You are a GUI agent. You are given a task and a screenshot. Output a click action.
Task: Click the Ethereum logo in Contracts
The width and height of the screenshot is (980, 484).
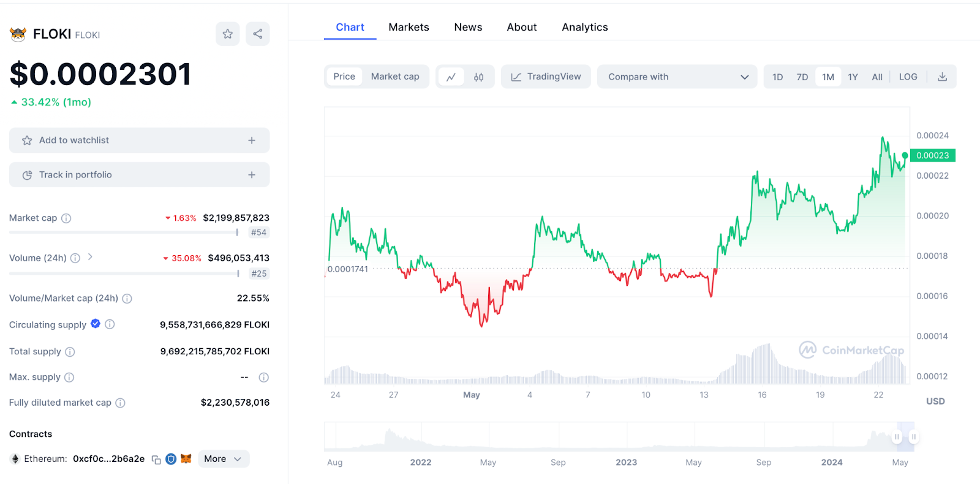point(15,459)
